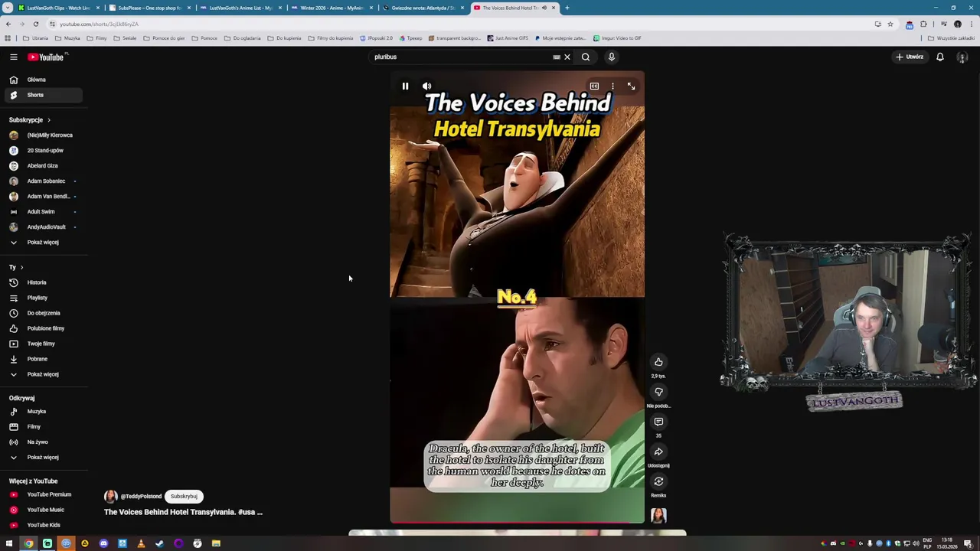
Task: Open the @TeddyPolsiond channel name
Action: pos(141,497)
